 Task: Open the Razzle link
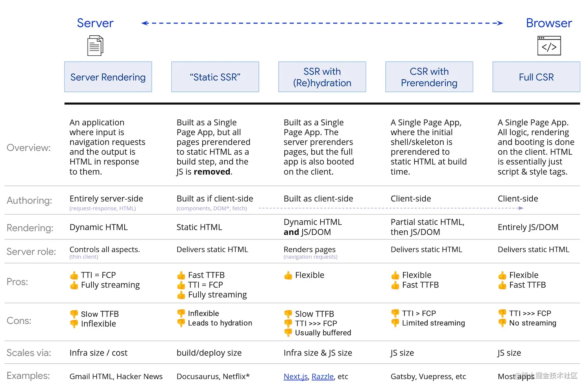click(x=322, y=377)
